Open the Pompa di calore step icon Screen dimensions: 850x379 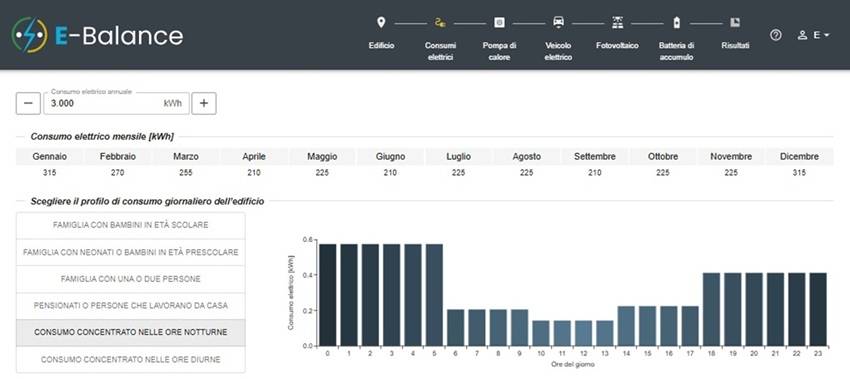pyautogui.click(x=499, y=23)
